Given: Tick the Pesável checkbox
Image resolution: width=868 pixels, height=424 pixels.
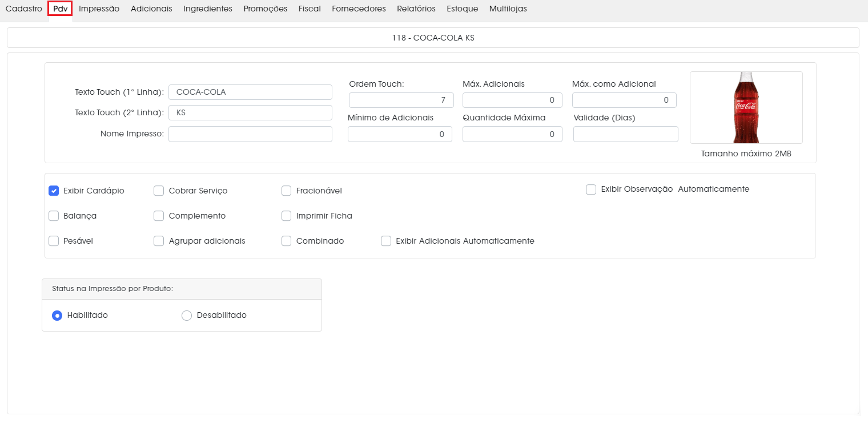Looking at the screenshot, I should point(54,241).
